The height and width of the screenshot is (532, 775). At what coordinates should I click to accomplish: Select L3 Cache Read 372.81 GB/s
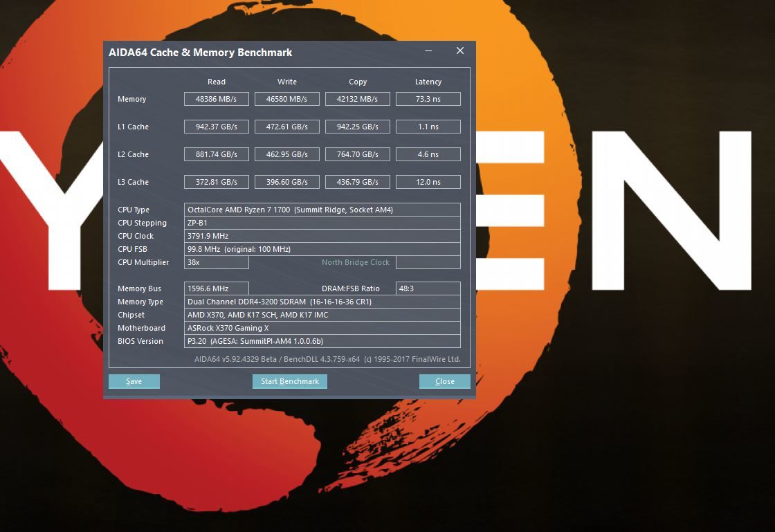click(x=217, y=182)
